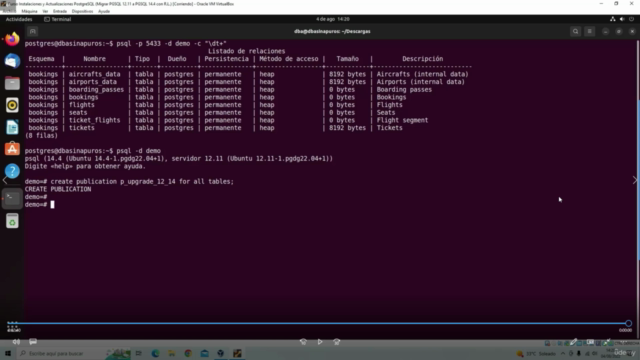The width and height of the screenshot is (640, 360).
Task: Open the terminal search icon
Action: [x=576, y=31]
